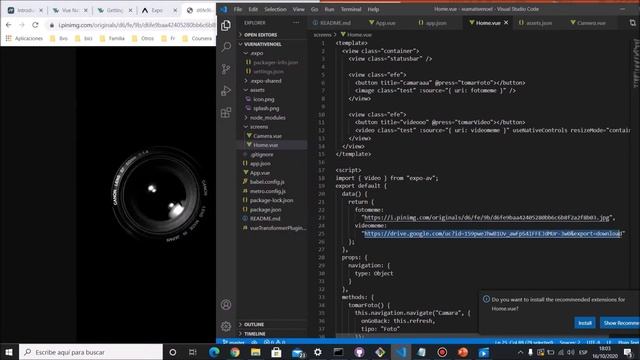Click the master branch indicator in status bar

pos(234,342)
